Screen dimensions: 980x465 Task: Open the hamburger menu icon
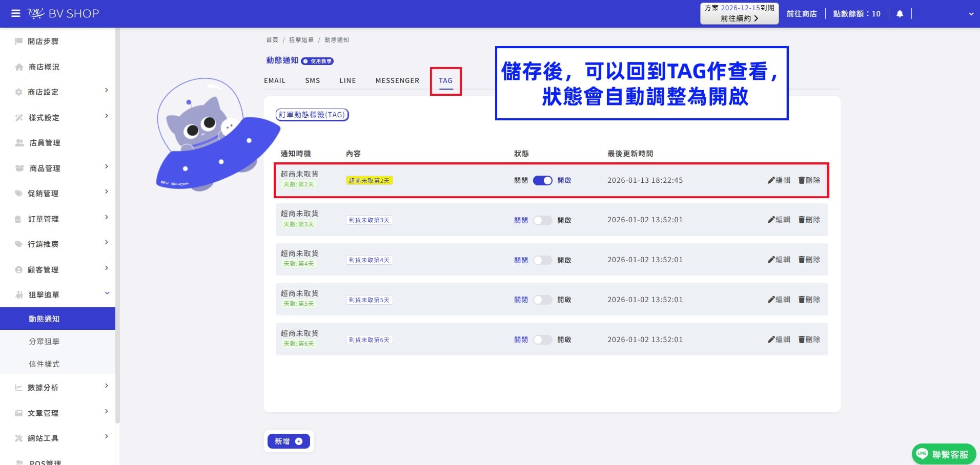coord(16,13)
